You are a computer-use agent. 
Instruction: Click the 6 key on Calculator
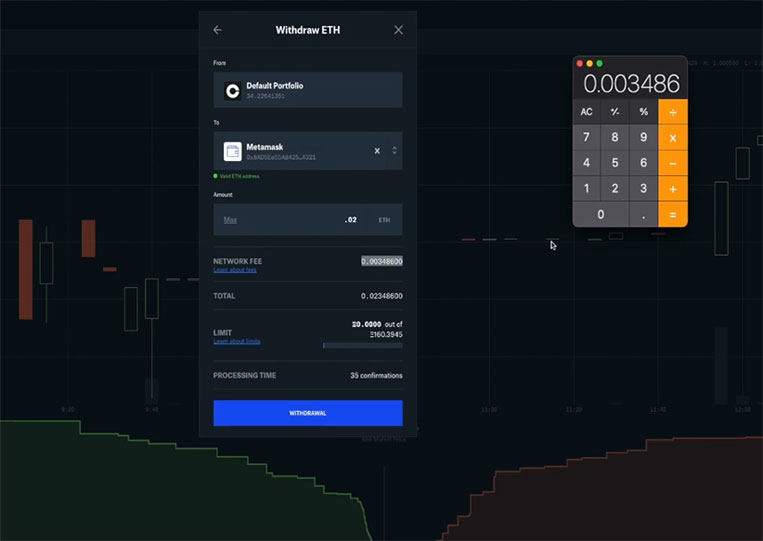[x=643, y=163]
